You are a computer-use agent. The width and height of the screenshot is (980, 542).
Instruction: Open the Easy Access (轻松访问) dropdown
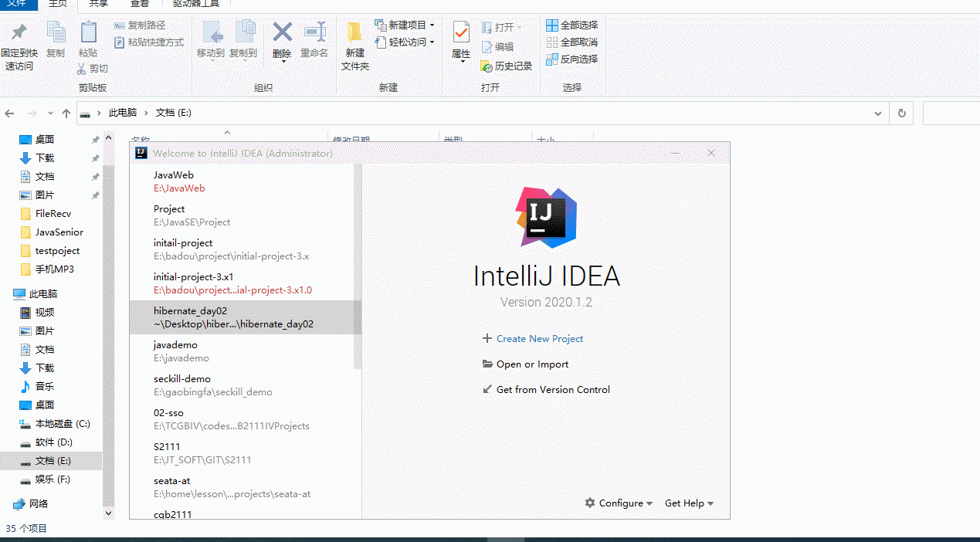pos(405,42)
